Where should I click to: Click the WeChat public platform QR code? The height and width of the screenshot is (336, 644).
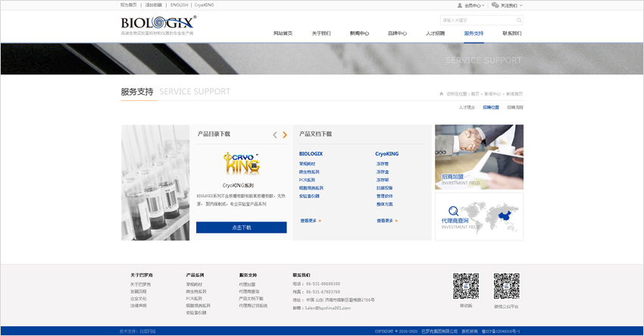pyautogui.click(x=506, y=286)
